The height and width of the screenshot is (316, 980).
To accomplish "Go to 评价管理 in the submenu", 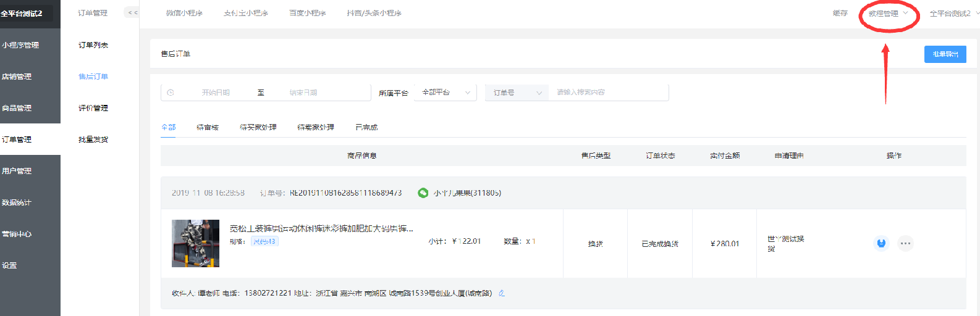I will pos(93,108).
